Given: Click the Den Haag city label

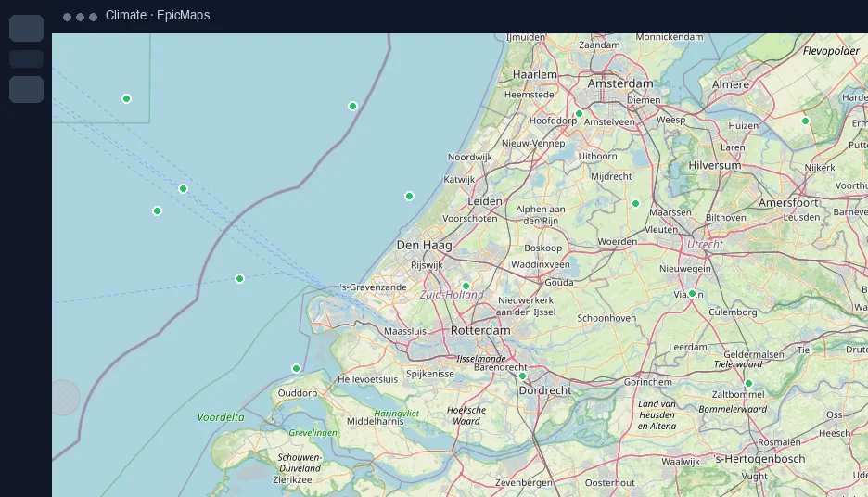Looking at the screenshot, I should click(x=424, y=245).
